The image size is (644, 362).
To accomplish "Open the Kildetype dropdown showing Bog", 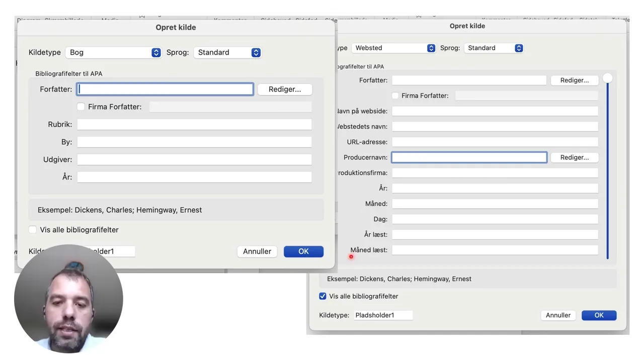I will pos(114,52).
